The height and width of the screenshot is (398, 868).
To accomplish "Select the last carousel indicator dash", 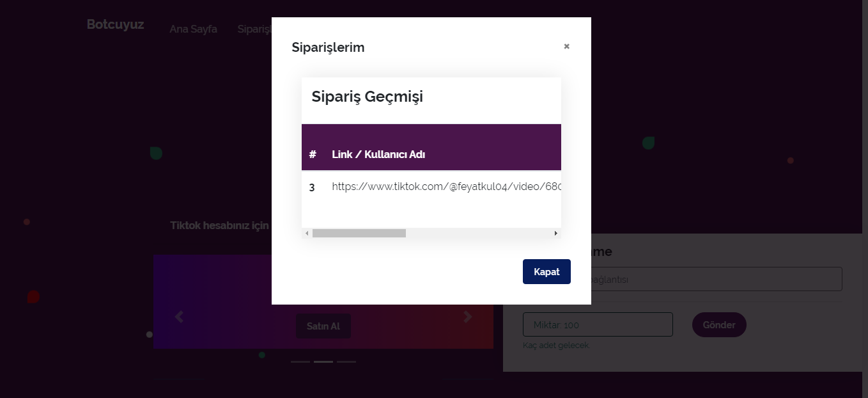I will 346,362.
